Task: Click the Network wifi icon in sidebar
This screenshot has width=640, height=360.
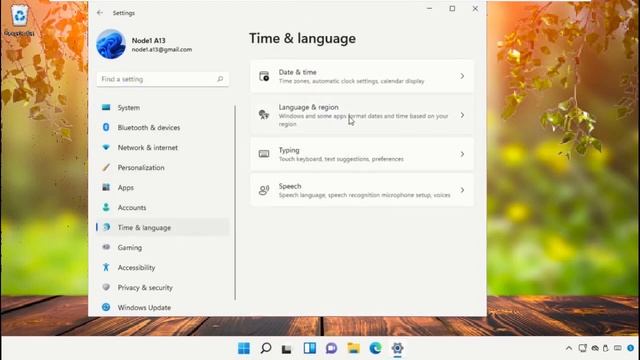Action: 106,147
